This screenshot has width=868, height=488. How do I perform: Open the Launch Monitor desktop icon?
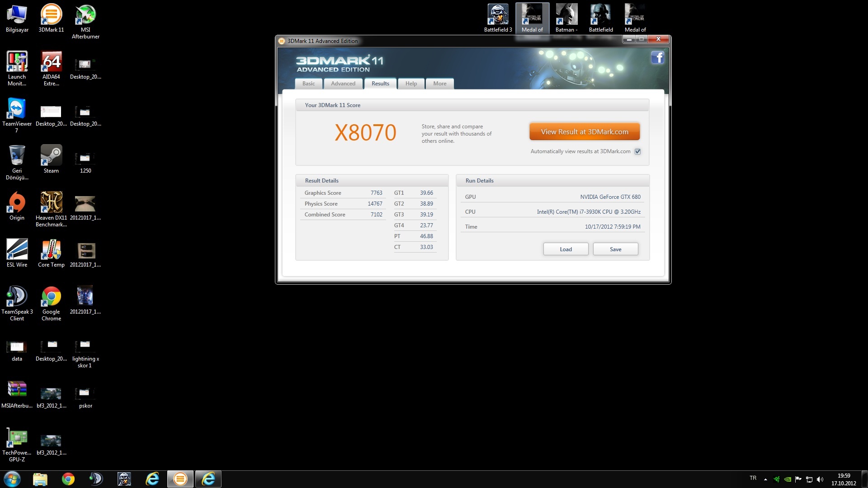click(17, 69)
